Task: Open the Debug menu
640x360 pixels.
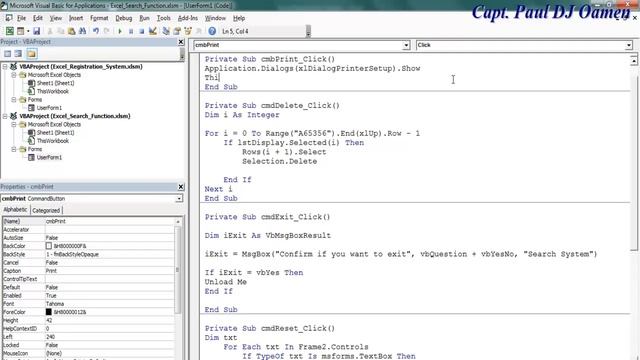Action: [x=123, y=18]
